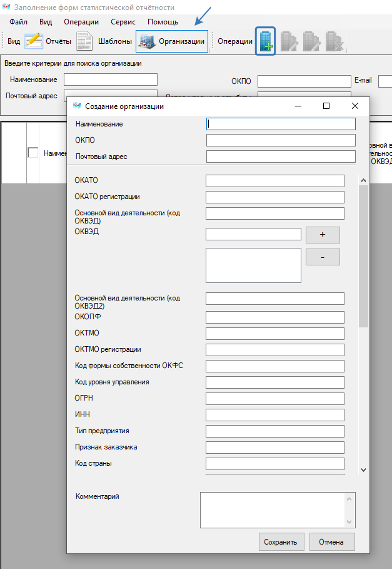Focus the Комментарий text area

(x=273, y=510)
